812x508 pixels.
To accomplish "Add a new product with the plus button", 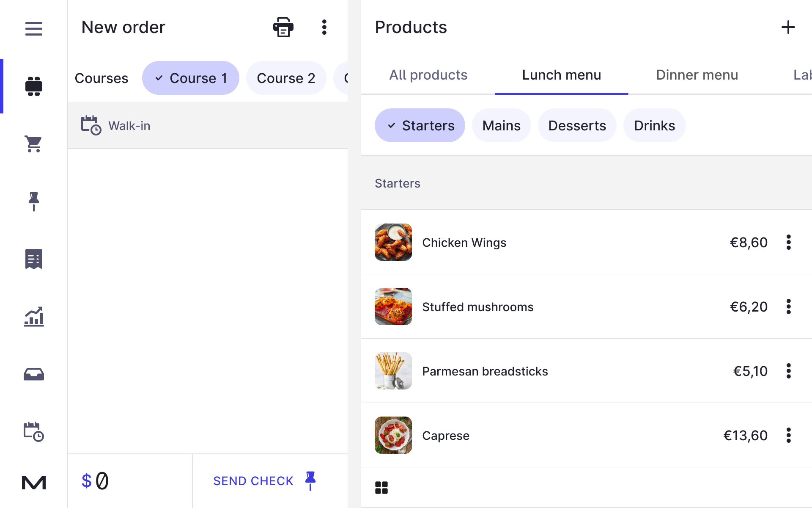I will [788, 27].
